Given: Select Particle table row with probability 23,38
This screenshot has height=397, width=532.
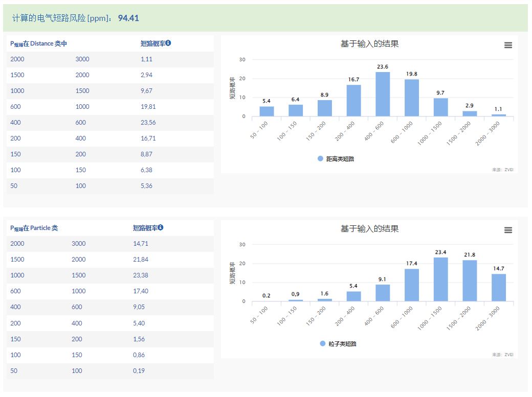Looking at the screenshot, I should tap(110, 275).
